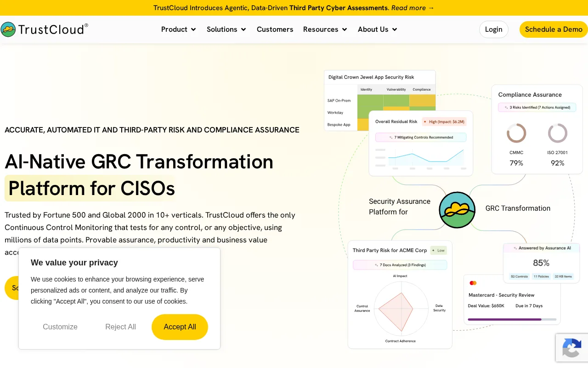This screenshot has height=368, width=588.
Task: Click the SAP On-Prem row label
Action: (339, 100)
